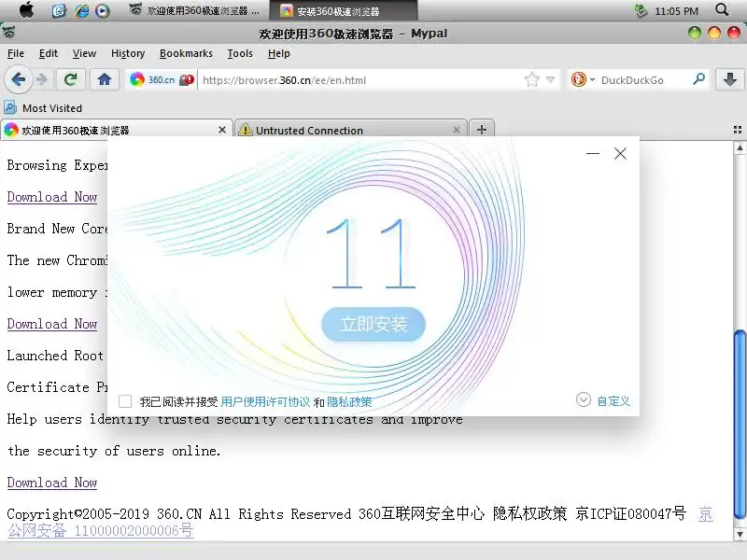Close the Untrusted Connection tab
This screenshot has width=747, height=560.
pos(457,130)
